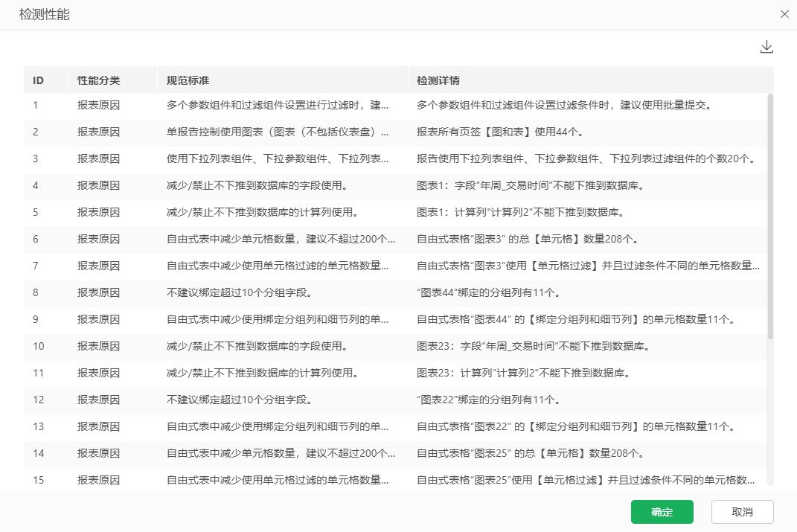Image resolution: width=797 pixels, height=532 pixels.
Task: Select row 10 about 图表23 字段 pushdown
Action: pos(395,346)
